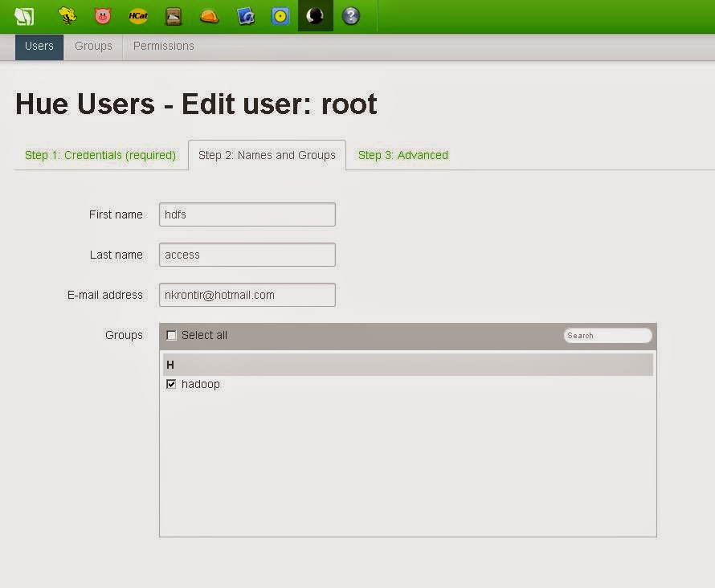The height and width of the screenshot is (588, 715).
Task: Switch to the Groups tab
Action: coord(93,47)
